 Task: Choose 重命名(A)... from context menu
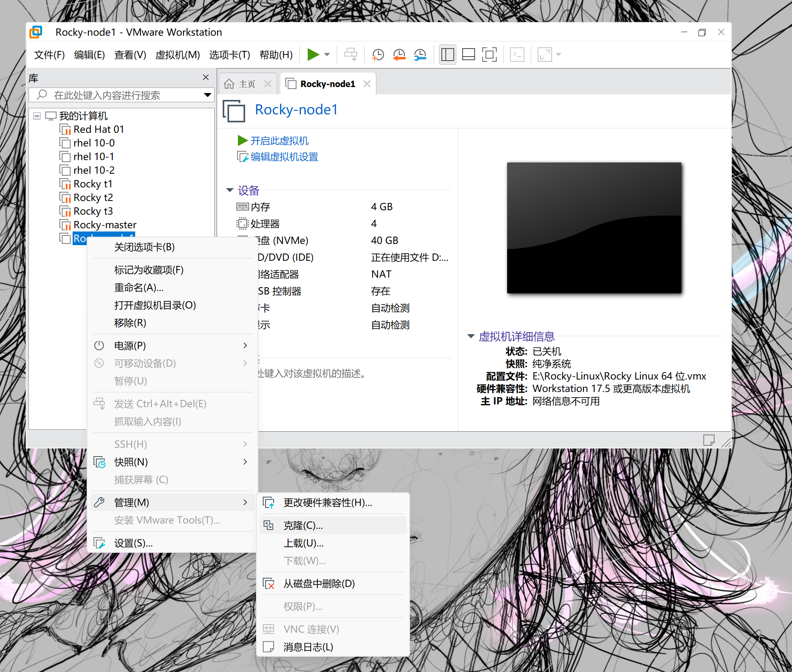click(173, 288)
